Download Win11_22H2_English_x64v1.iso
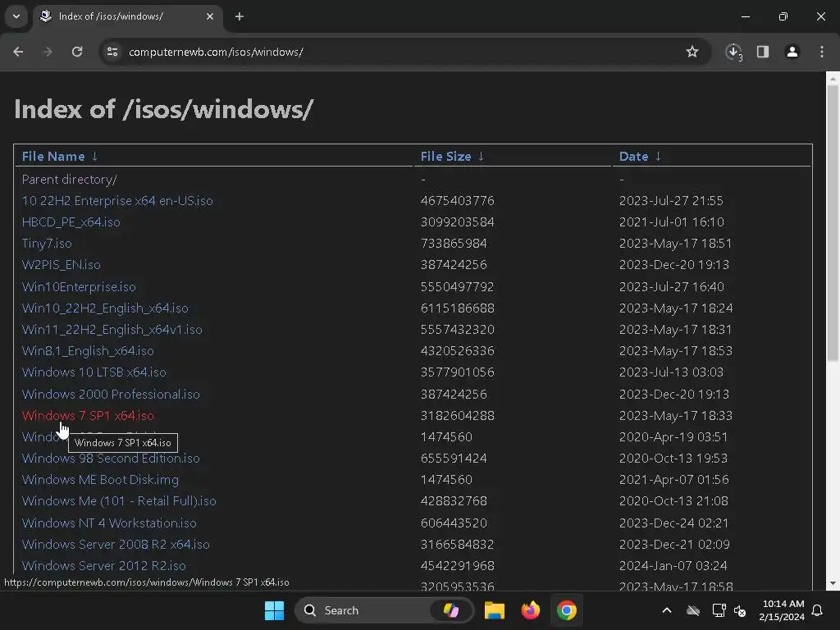This screenshot has width=840, height=630. (112, 330)
